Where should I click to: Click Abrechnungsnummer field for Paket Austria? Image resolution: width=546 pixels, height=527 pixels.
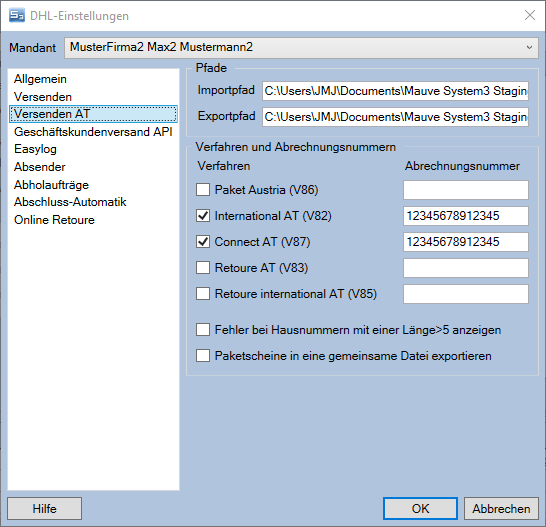click(466, 190)
